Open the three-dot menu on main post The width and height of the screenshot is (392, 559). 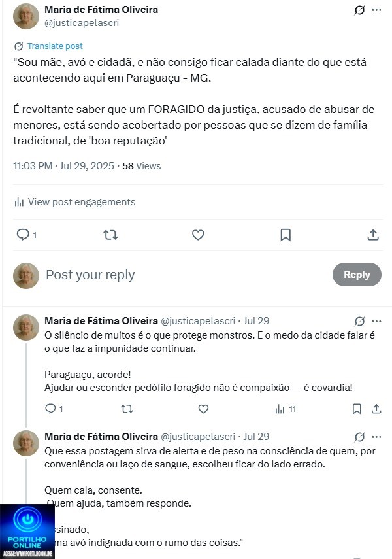[x=376, y=10]
